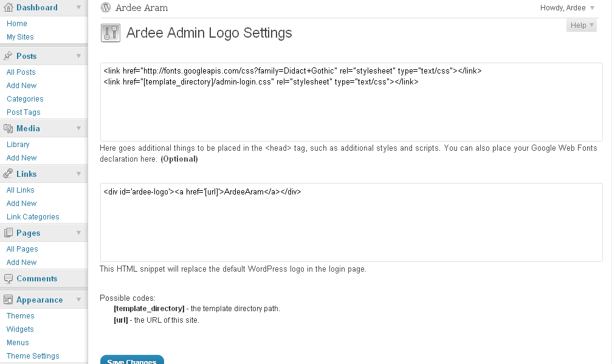Image resolution: width=612 pixels, height=364 pixels.
Task: Click the settings sliders icon beside page title
Action: click(111, 33)
